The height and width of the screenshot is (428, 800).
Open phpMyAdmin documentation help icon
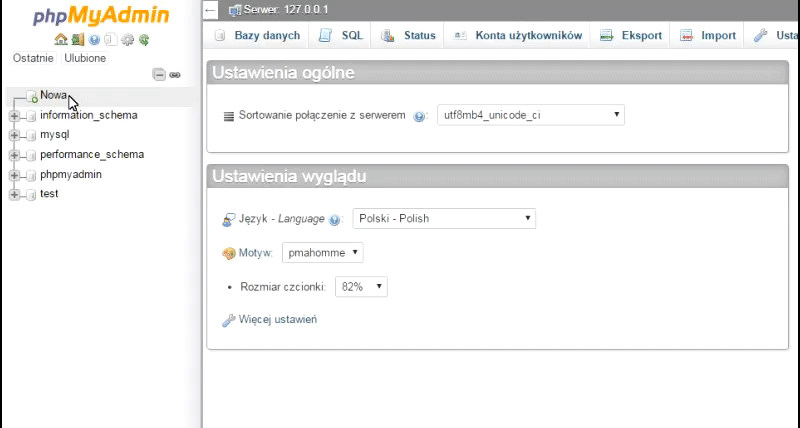[x=94, y=39]
